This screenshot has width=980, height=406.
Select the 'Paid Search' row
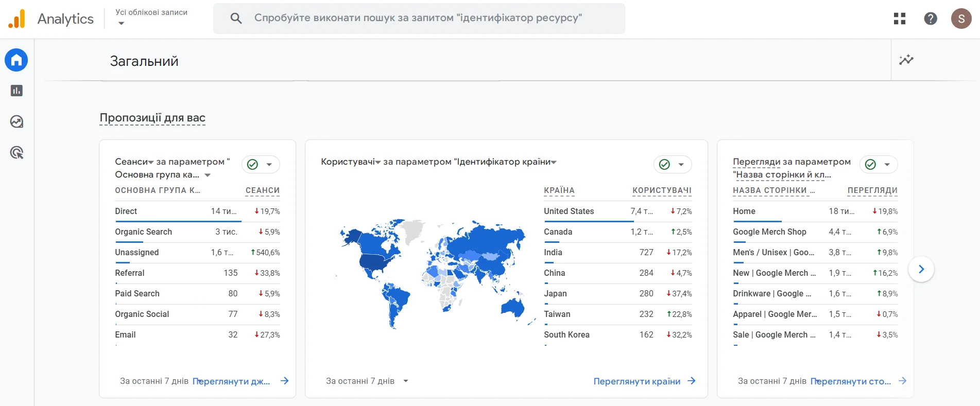coord(197,294)
